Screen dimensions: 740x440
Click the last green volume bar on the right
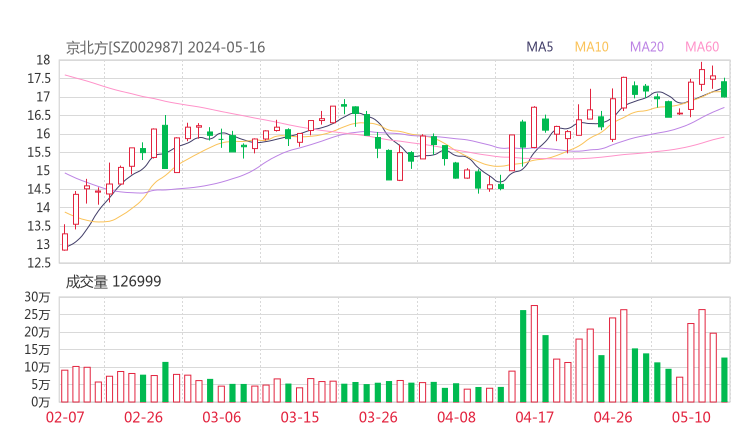point(724,380)
